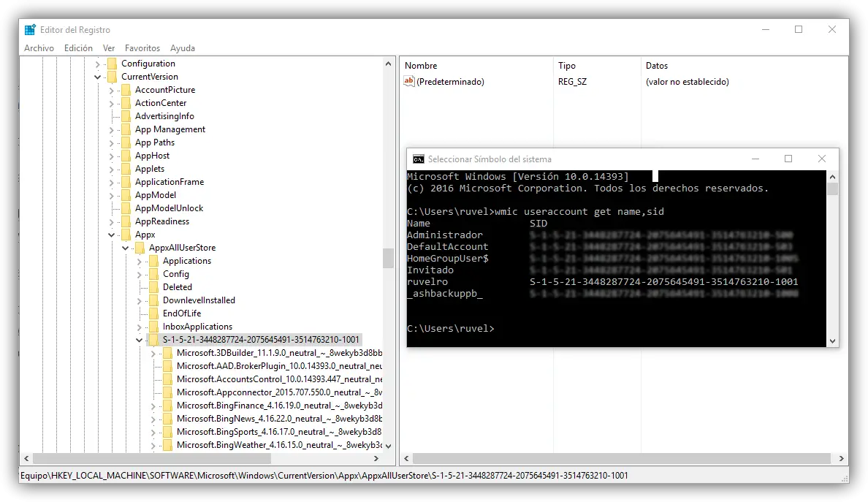Click the Deleted folder icon

[153, 287]
